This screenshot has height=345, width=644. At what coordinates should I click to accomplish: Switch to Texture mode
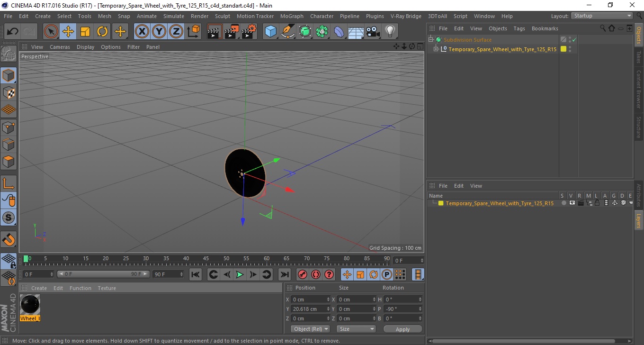point(9,92)
